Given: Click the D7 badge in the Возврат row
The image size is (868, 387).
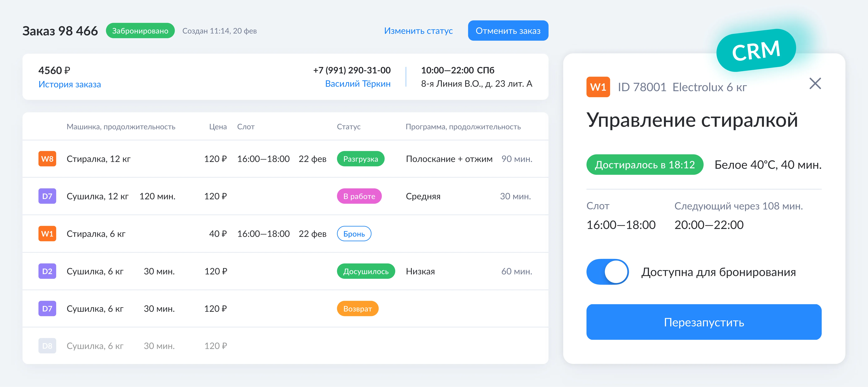Looking at the screenshot, I should [47, 309].
